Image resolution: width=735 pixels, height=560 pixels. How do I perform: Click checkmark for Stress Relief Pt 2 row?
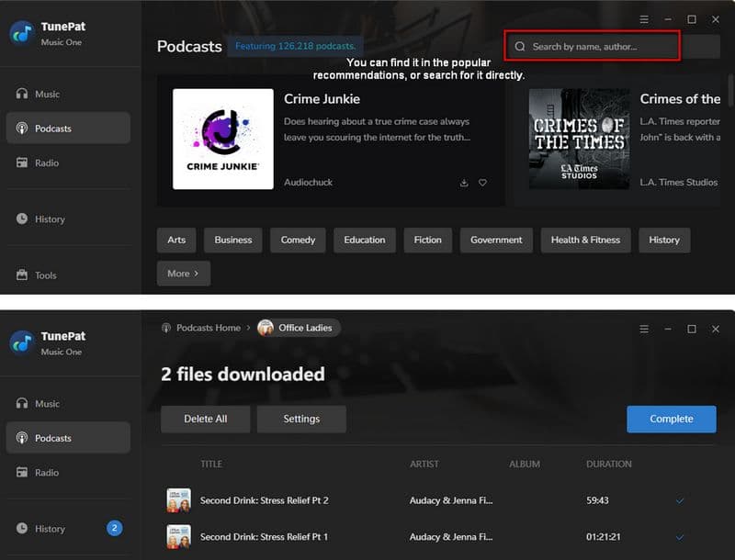click(679, 501)
